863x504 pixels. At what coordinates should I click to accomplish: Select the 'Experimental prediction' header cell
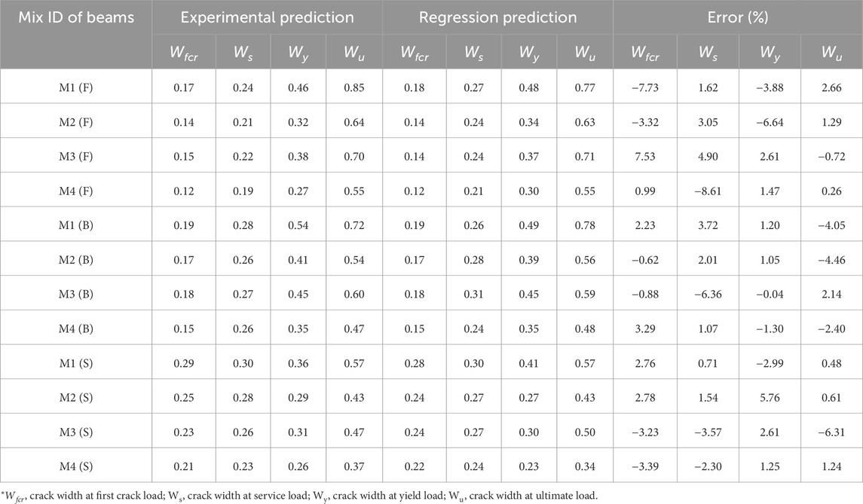point(267,17)
